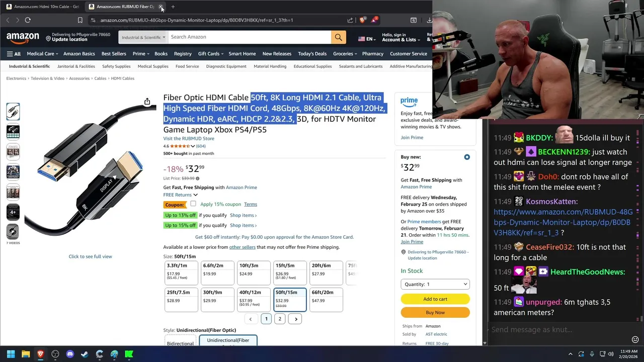Click in the Search Amazon field
The image size is (644, 362).
(x=249, y=37)
